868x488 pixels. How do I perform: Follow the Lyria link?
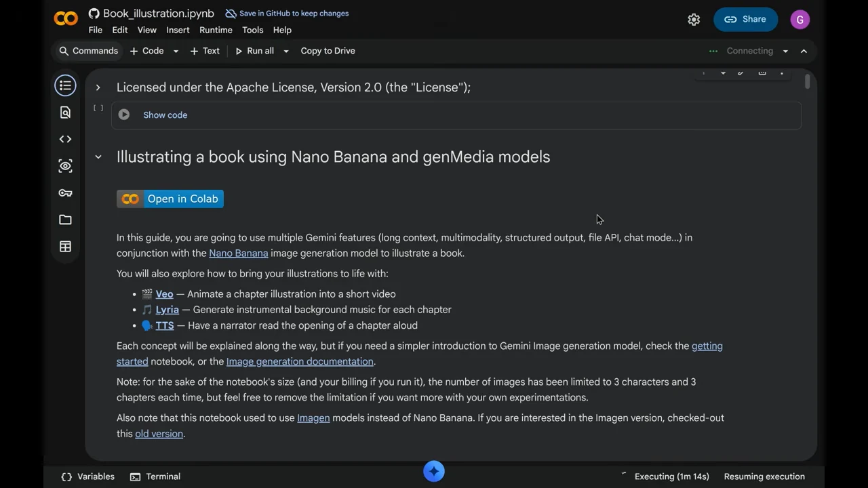167,310
